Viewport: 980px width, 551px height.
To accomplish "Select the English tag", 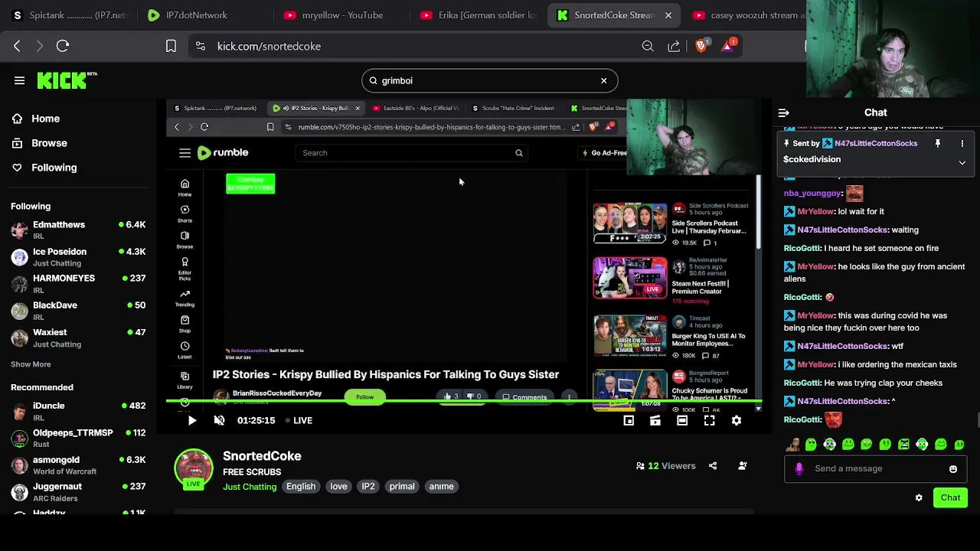I will [301, 487].
